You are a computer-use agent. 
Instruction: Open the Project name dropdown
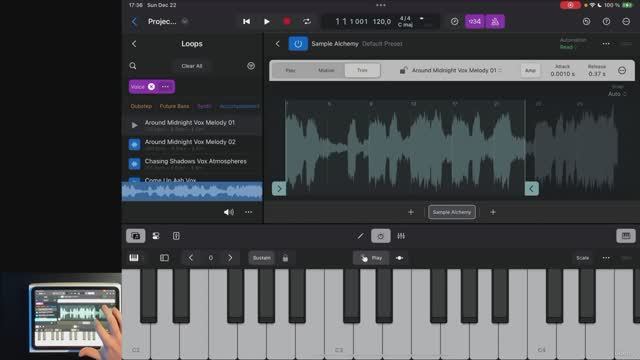click(x=168, y=21)
